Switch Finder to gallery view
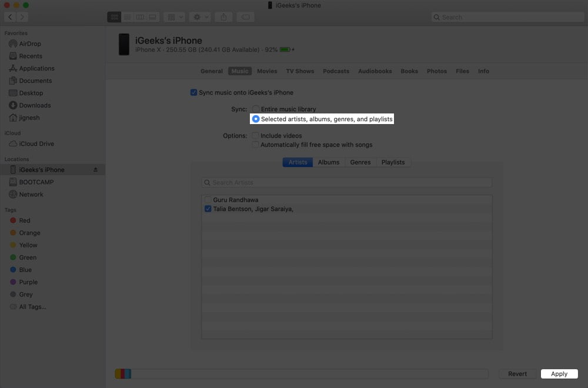The width and height of the screenshot is (588, 388). coord(153,17)
